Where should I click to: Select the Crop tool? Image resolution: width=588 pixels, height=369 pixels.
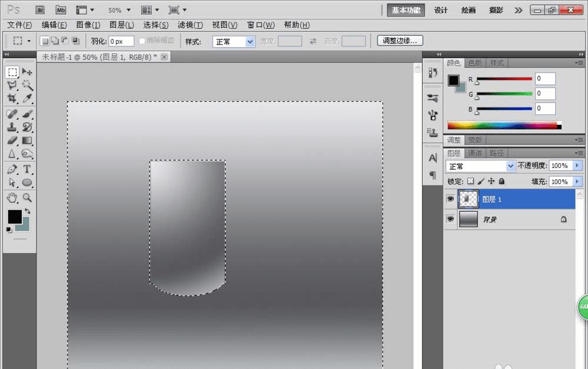tap(12, 99)
